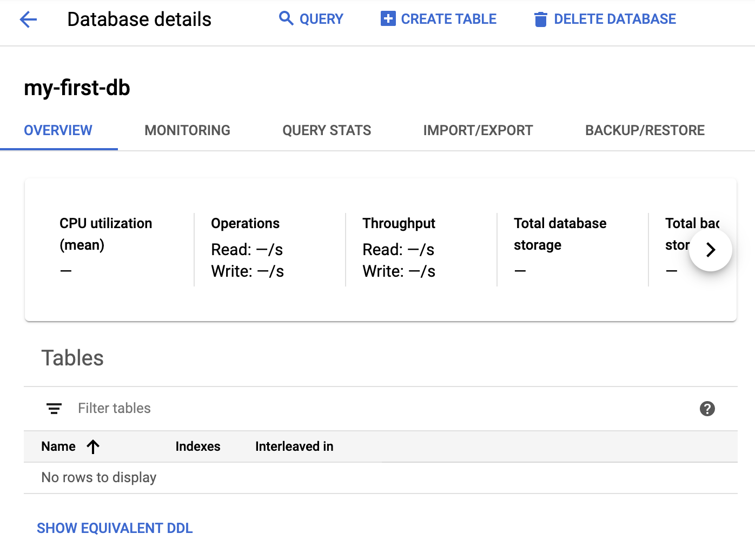Click the Create Table plus icon
The width and height of the screenshot is (755, 560).
point(388,19)
